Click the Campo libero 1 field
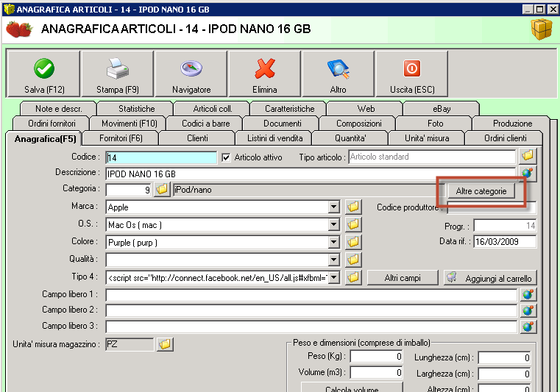The height and width of the screenshot is (392, 560). [311, 295]
